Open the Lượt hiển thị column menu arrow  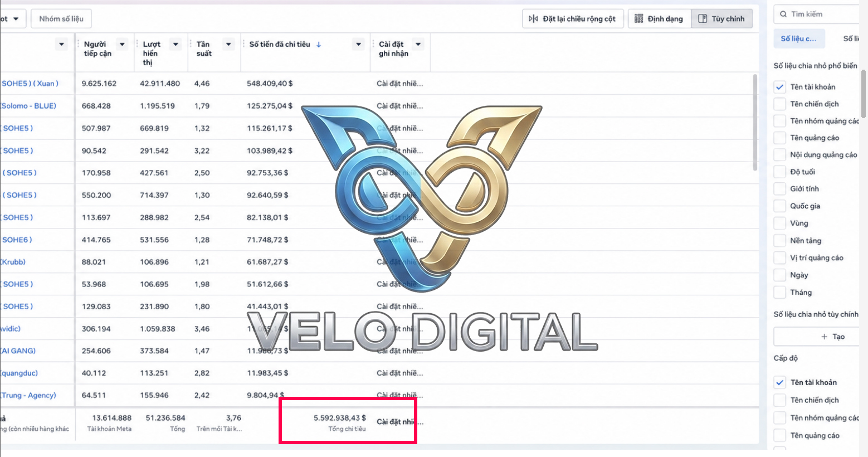click(175, 44)
